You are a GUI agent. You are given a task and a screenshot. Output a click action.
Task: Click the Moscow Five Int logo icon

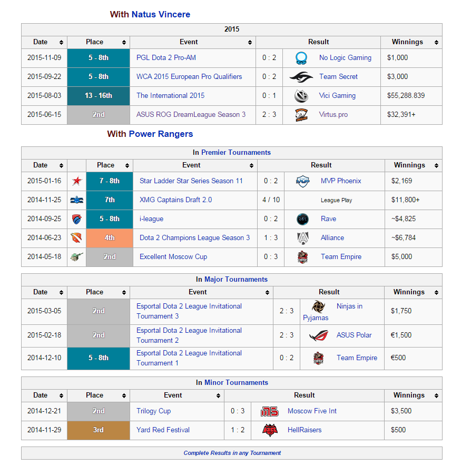(270, 411)
